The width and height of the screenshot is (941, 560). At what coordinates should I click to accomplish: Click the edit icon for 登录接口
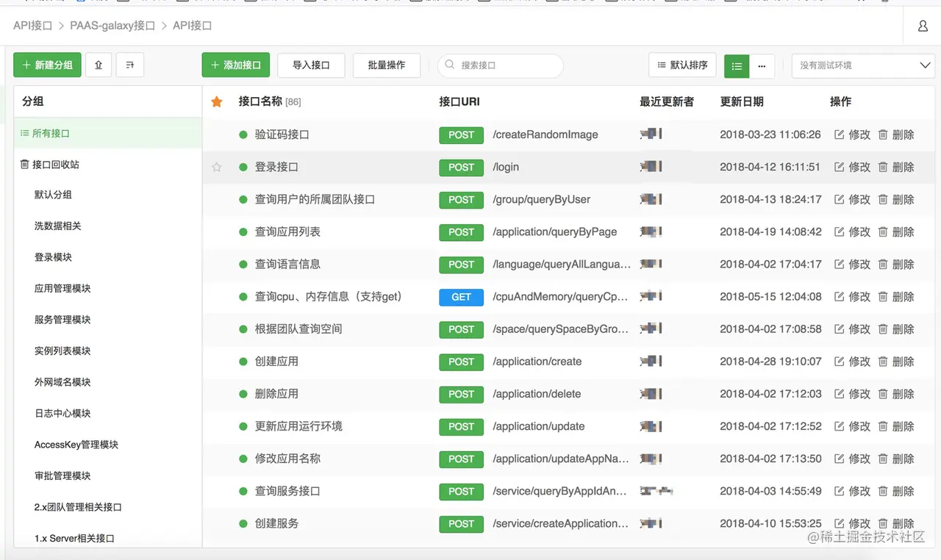pyautogui.click(x=839, y=167)
